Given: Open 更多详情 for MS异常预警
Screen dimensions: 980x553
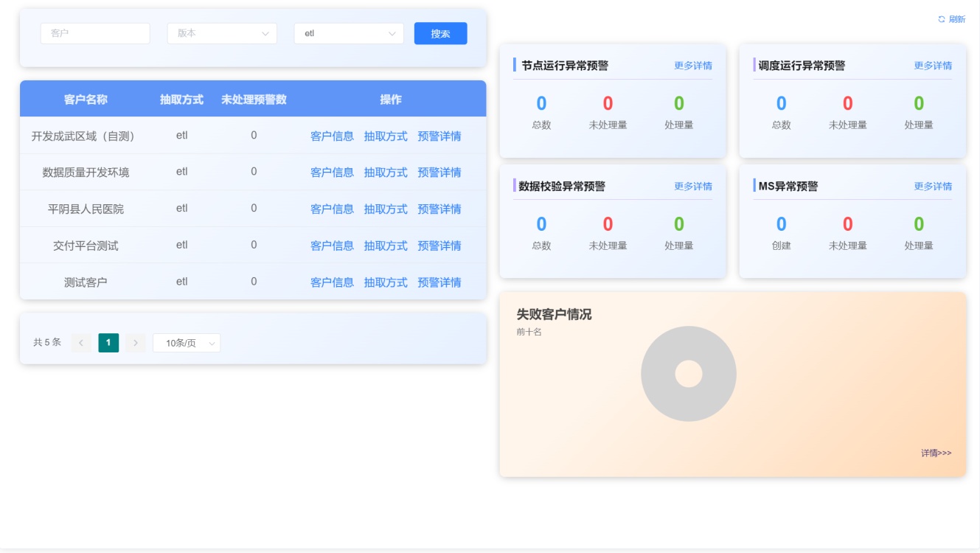Looking at the screenshot, I should click(932, 187).
